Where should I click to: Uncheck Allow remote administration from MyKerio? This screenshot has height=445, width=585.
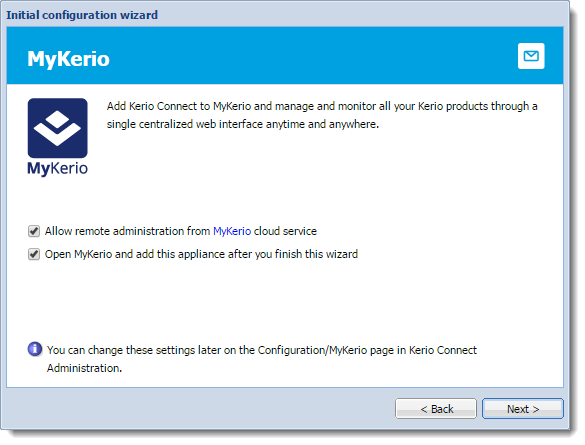click(34, 231)
